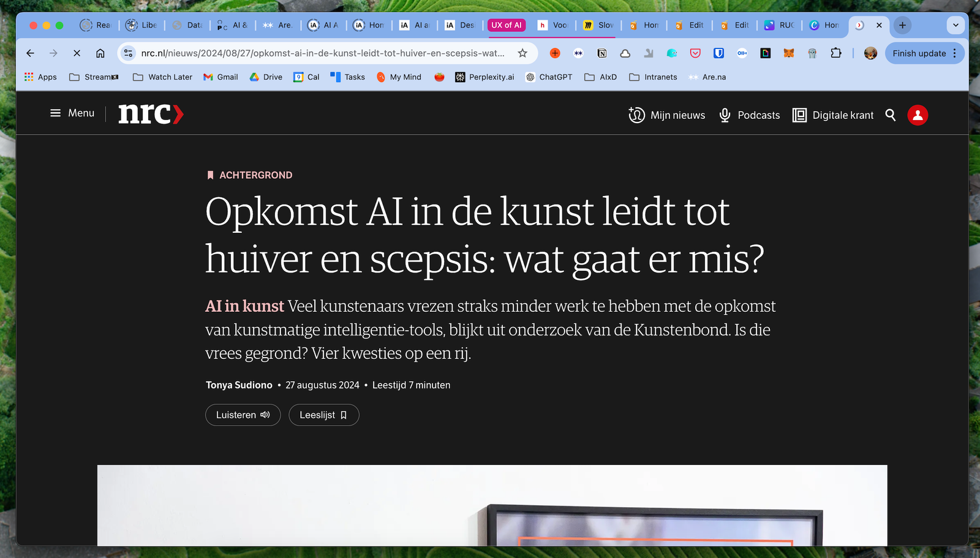
Task: Open the Notion web clipper extension
Action: click(602, 53)
